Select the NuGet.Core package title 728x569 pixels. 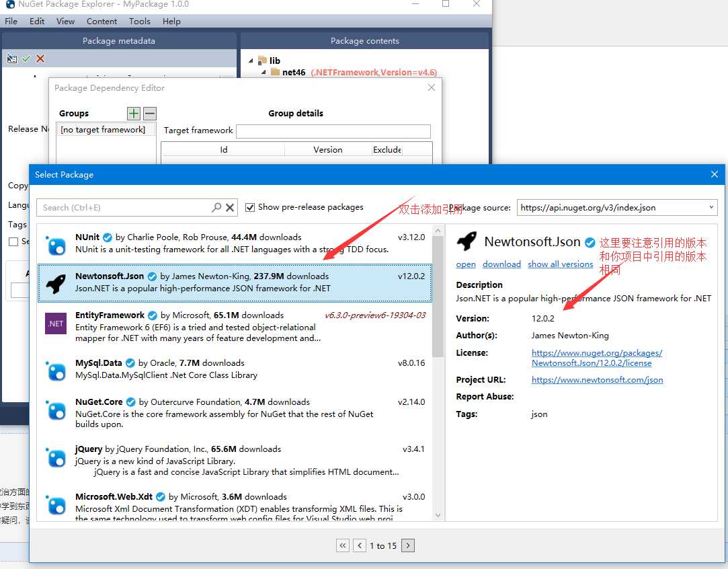(x=99, y=402)
